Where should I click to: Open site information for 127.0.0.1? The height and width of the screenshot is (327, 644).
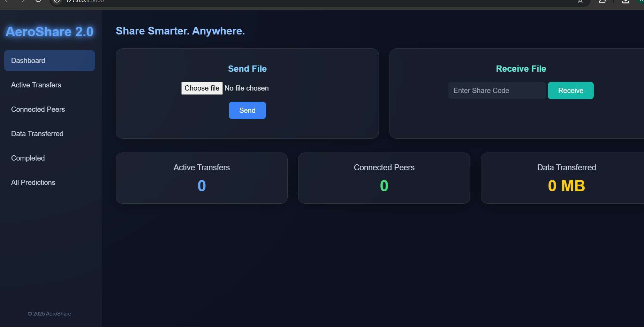56,2
